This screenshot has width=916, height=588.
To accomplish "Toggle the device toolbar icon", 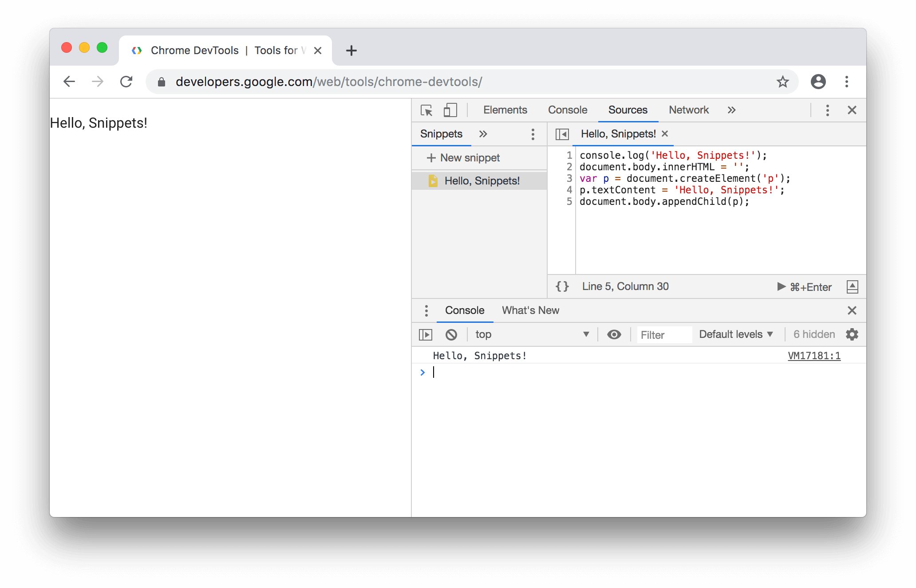I will (450, 110).
